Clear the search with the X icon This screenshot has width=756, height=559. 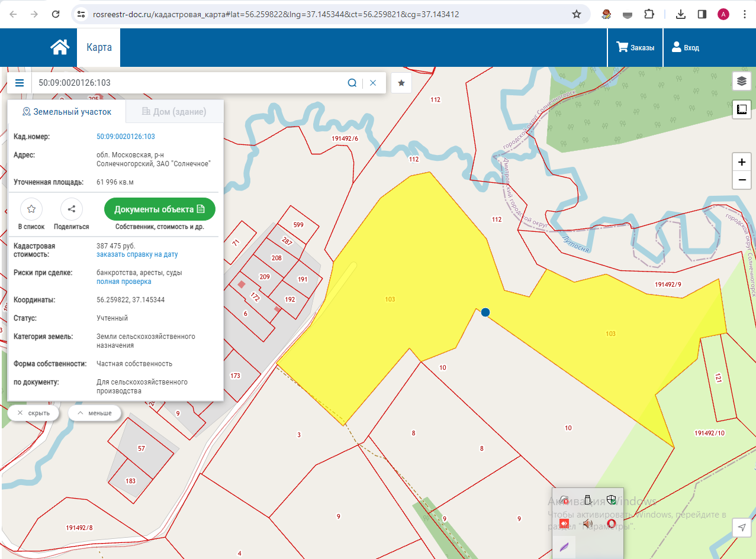(x=373, y=83)
